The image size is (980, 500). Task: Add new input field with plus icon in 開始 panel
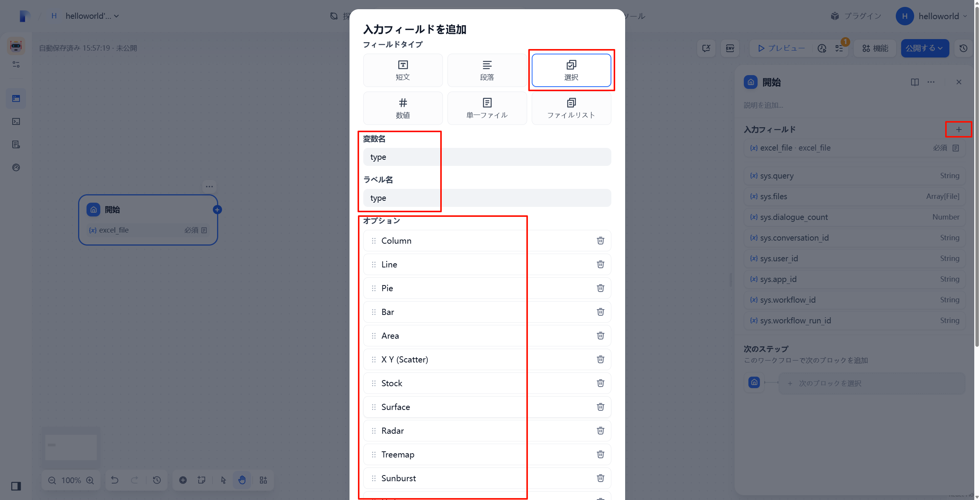pos(958,129)
